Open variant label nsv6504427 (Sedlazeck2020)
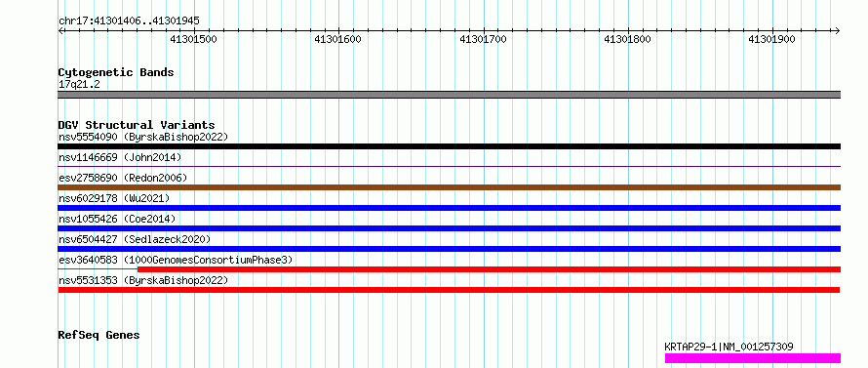 click(x=135, y=239)
